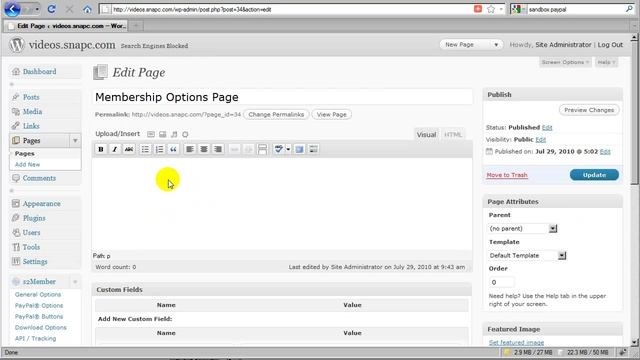Image resolution: width=640 pixels, height=360 pixels.
Task: Click the Order input field
Action: (501, 282)
